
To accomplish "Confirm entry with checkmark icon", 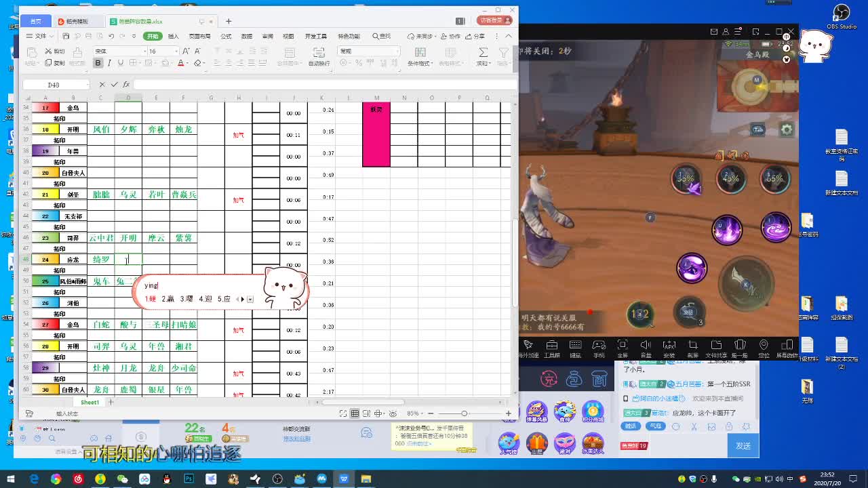I will click(114, 85).
